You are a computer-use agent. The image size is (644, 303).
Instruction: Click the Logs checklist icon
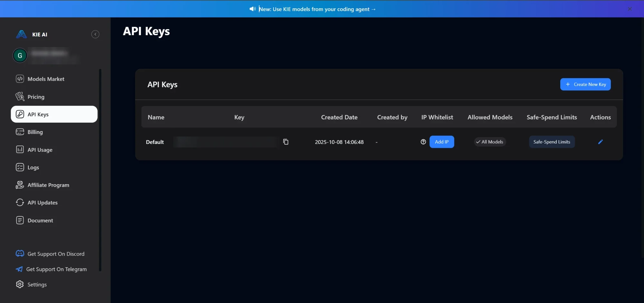20,167
